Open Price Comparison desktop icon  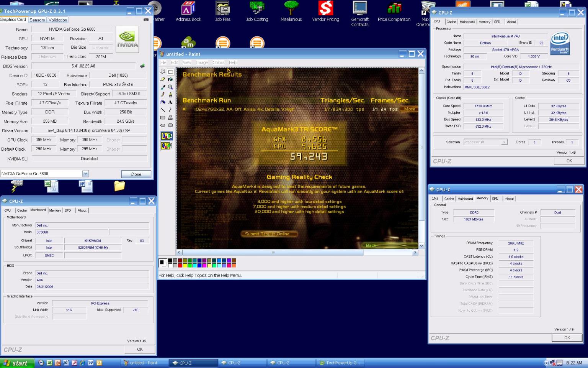pos(394,11)
